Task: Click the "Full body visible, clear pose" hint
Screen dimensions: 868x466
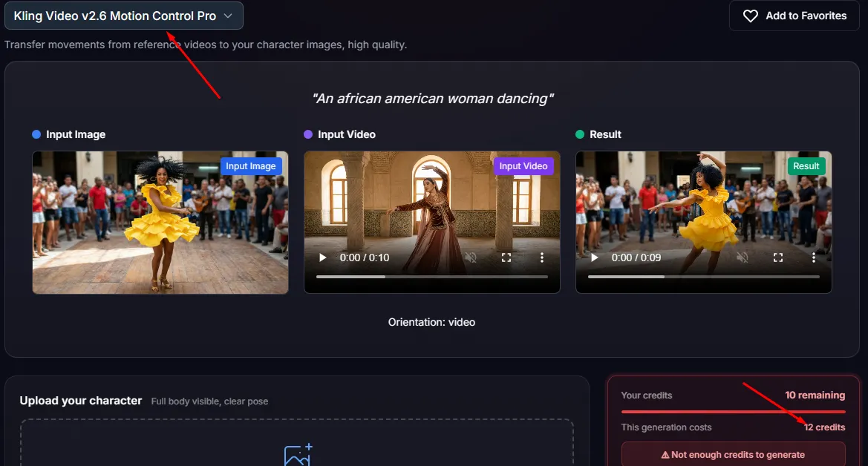Action: coord(210,401)
